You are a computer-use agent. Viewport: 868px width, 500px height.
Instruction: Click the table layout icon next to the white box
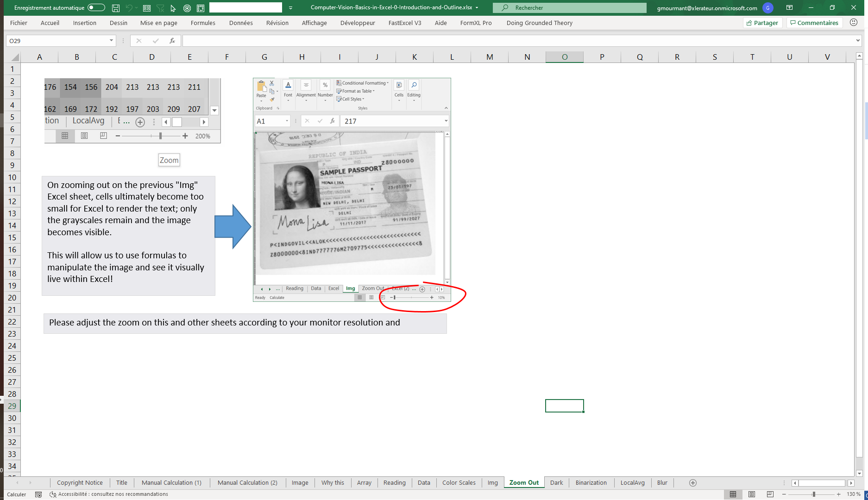pos(201,8)
